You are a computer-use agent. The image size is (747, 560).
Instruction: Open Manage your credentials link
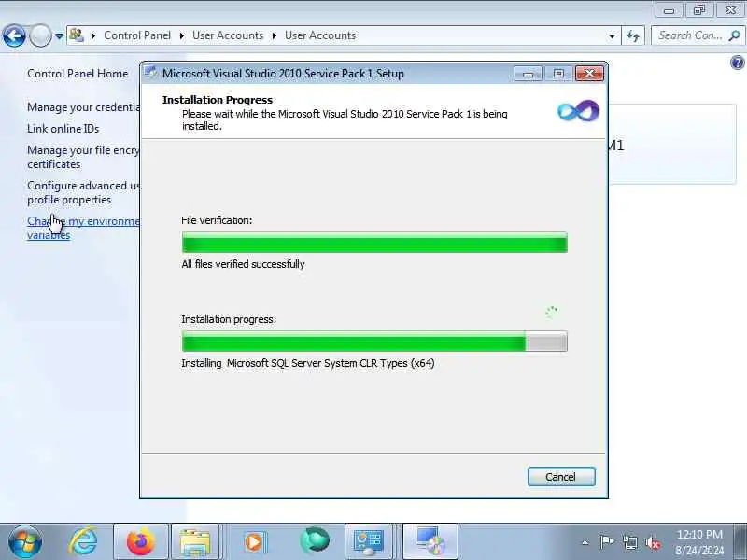pyautogui.click(x=83, y=107)
